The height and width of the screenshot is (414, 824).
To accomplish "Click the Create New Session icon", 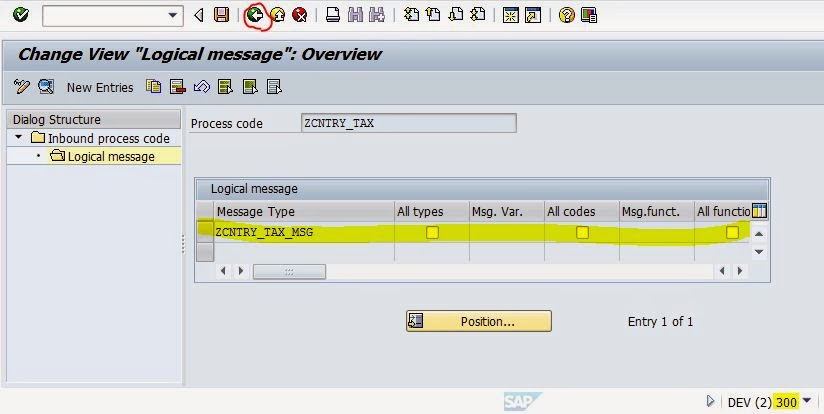I will click(x=510, y=15).
